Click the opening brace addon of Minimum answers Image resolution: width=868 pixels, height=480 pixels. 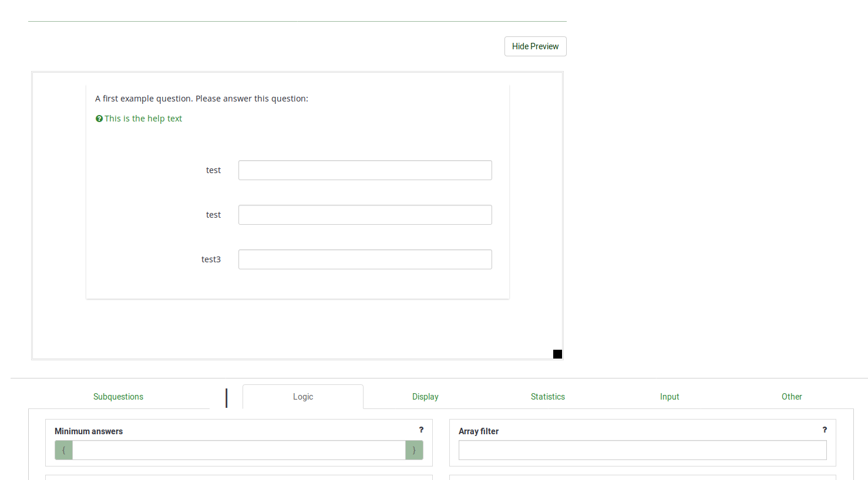pos(64,450)
